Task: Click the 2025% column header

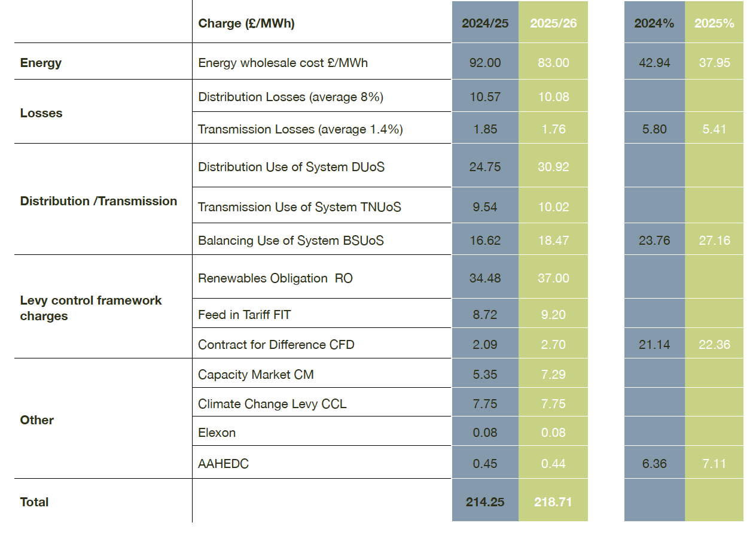Action: pyautogui.click(x=714, y=24)
